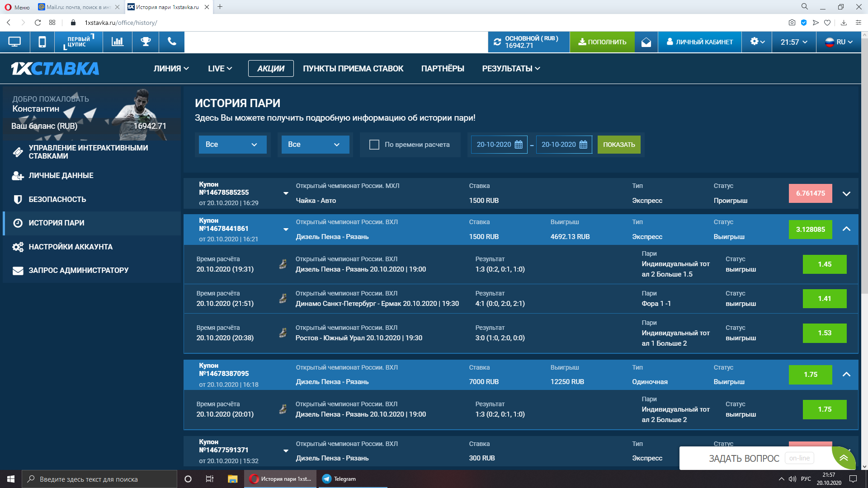This screenshot has width=868, height=488.
Task: Open the trophy icon in top bar
Action: (146, 42)
